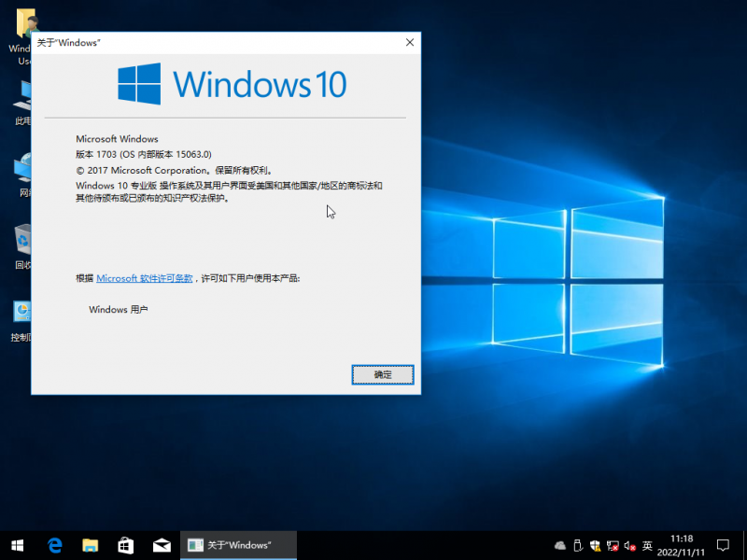The image size is (747, 560).
Task: Launch the Mail app from the taskbar
Action: 161,545
